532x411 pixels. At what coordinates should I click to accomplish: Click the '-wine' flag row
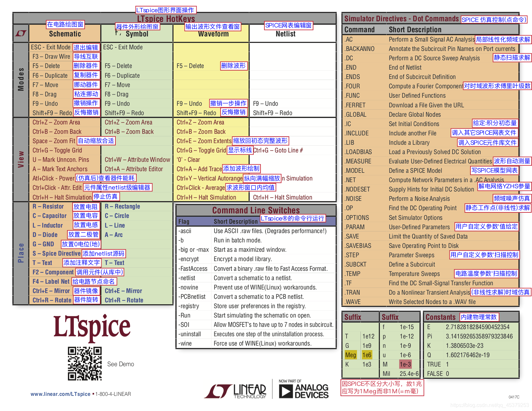[x=256, y=343]
